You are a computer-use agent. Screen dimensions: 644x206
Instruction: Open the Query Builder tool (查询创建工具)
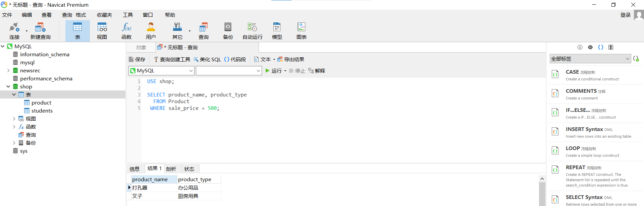point(172,59)
